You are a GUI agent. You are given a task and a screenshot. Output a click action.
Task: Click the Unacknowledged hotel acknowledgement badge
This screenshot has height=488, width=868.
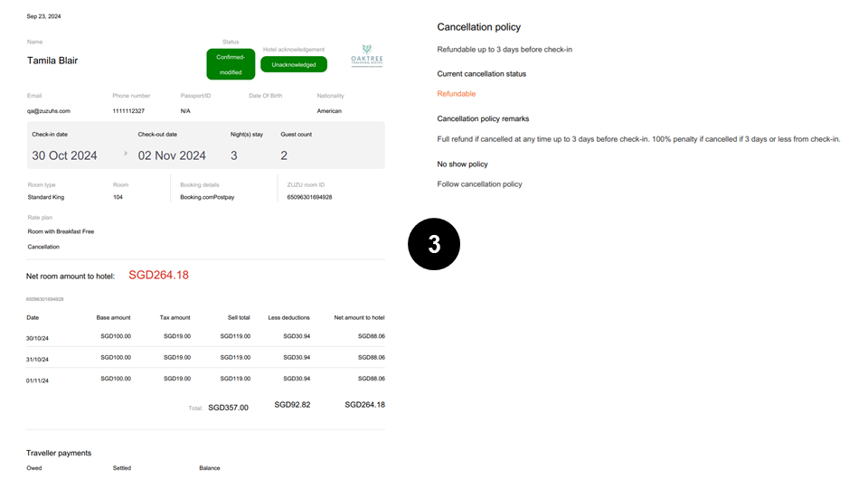click(293, 65)
